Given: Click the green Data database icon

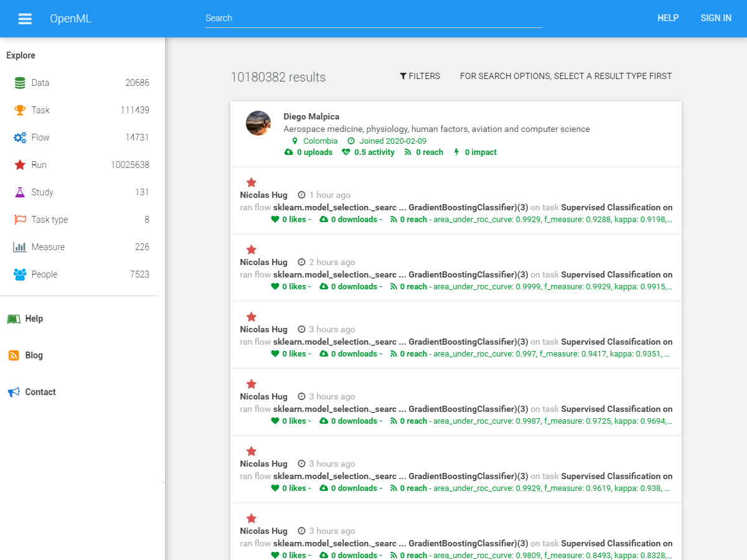Looking at the screenshot, I should 20,83.
